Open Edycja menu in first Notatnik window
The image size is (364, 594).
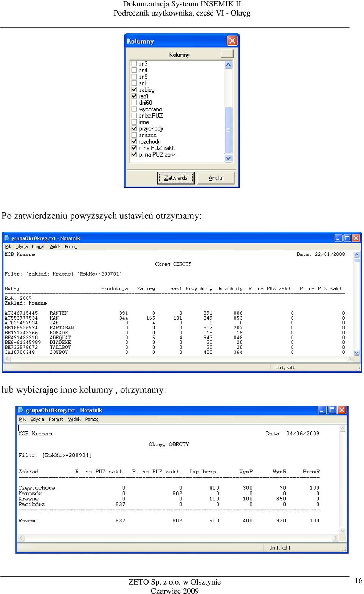point(22,246)
